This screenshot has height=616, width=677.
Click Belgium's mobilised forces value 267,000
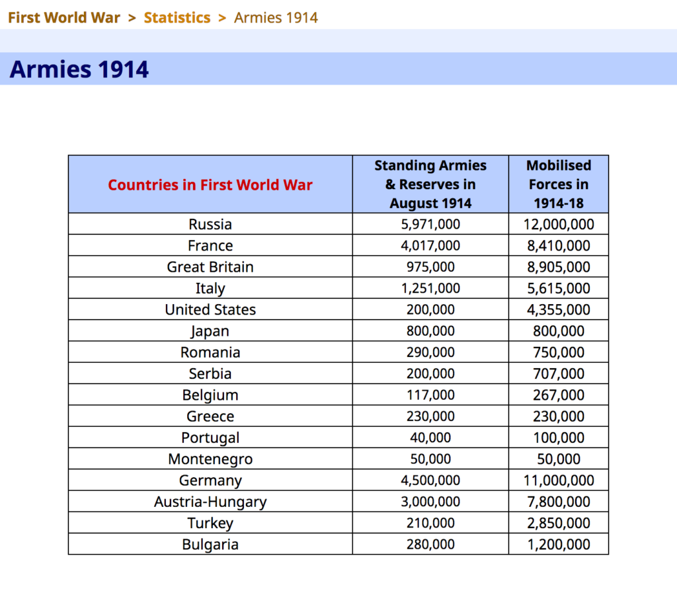559,395
